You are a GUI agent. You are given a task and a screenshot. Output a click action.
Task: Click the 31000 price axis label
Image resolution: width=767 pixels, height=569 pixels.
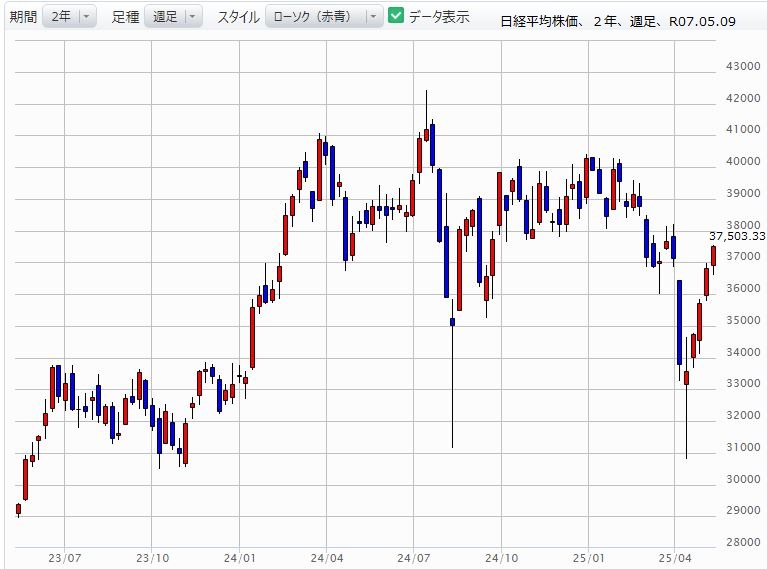tap(743, 447)
